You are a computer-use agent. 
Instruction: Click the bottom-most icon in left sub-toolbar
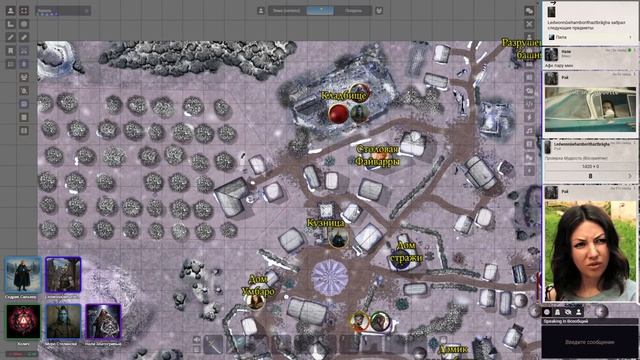click(x=24, y=131)
